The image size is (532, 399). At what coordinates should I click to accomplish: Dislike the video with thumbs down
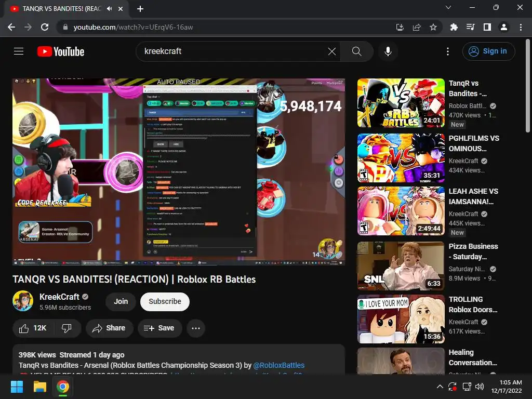point(67,328)
